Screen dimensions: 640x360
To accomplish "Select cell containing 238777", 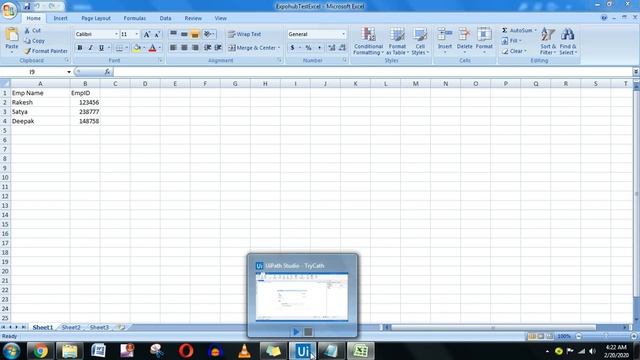I will [85, 112].
